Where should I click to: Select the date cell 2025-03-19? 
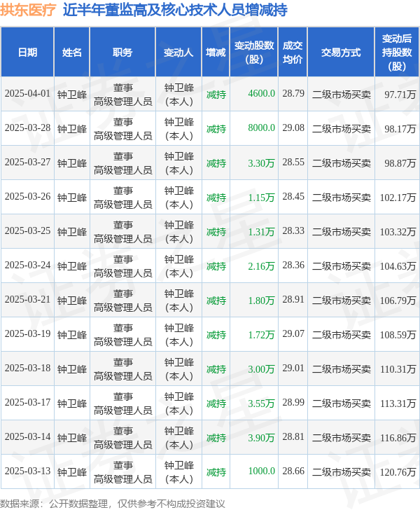point(27,334)
